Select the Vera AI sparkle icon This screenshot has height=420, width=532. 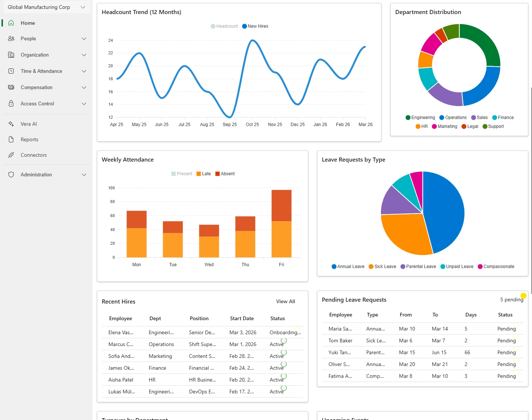tap(11, 123)
